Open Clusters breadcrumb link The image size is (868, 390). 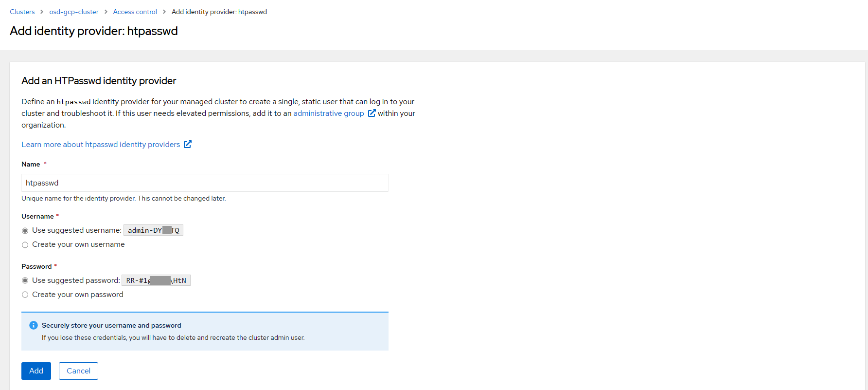(22, 12)
